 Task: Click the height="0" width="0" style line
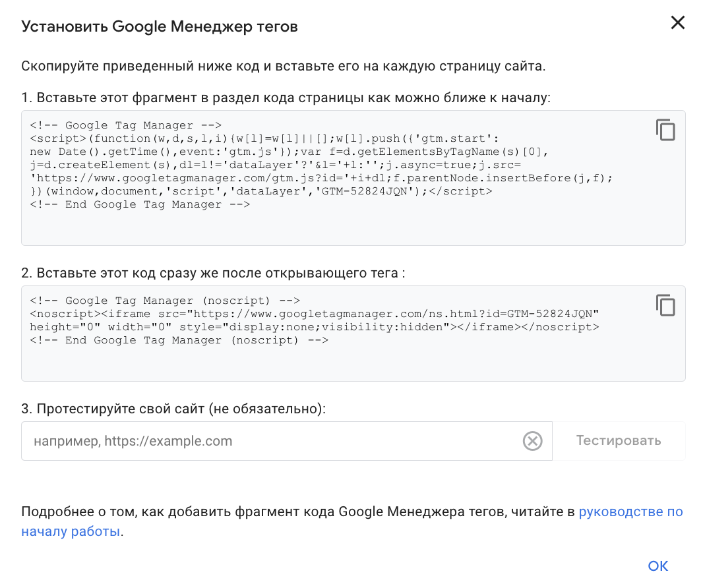point(315,327)
